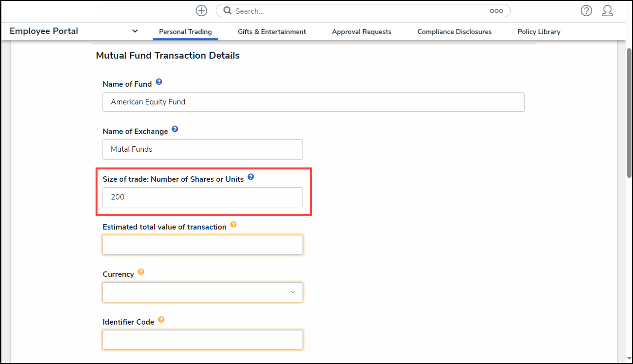Screen dimensions: 633x364
Task: Click the vertical page scrollbar
Action: point(629,113)
